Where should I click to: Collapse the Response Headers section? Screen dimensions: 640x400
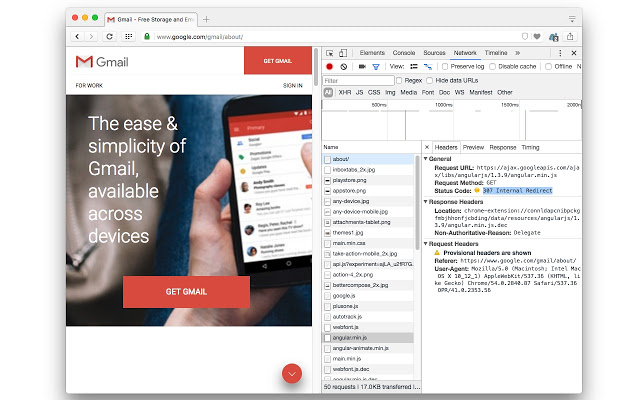426,202
